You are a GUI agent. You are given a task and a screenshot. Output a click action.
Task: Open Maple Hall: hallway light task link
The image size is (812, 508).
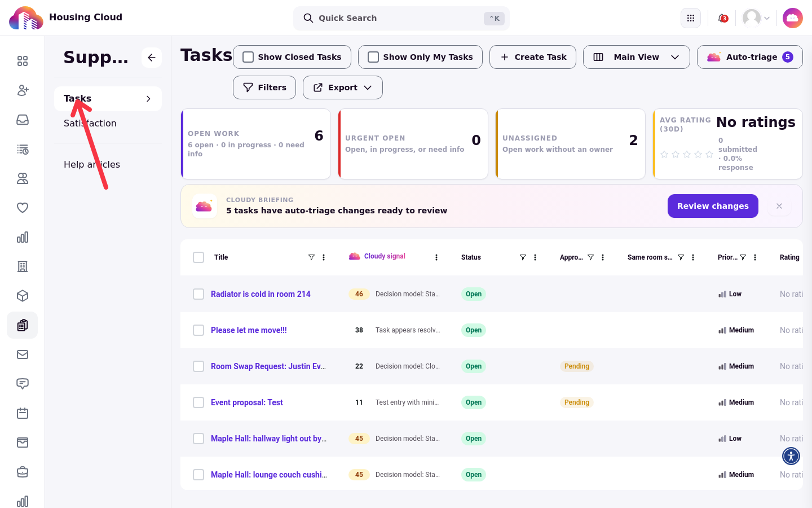268,439
